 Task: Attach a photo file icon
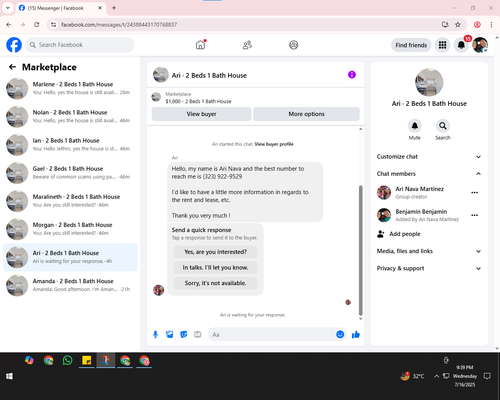tap(170, 334)
